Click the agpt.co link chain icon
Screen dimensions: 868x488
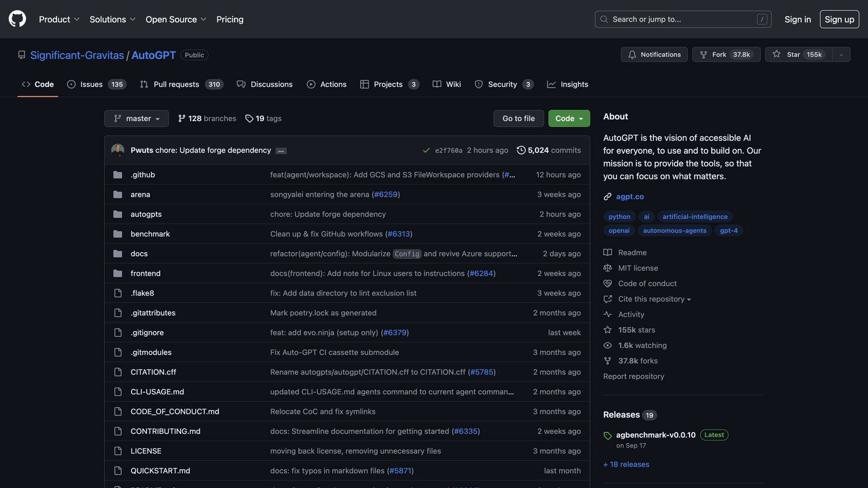[x=608, y=197]
